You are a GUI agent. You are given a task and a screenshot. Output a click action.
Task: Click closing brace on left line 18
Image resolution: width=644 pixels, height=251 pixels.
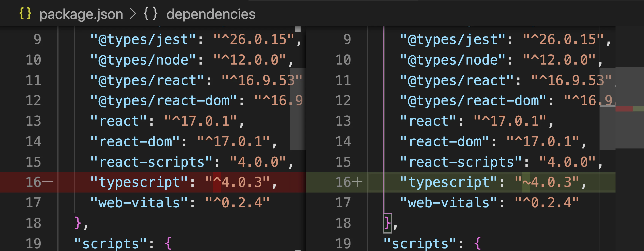78,223
